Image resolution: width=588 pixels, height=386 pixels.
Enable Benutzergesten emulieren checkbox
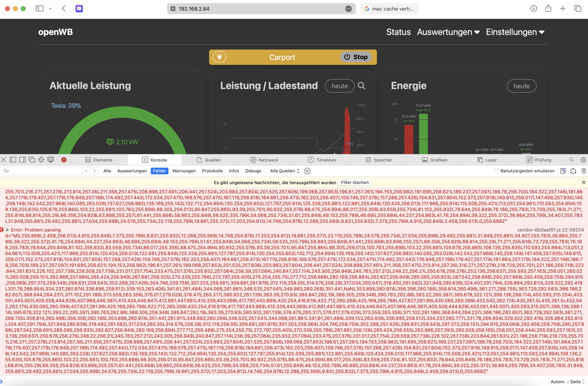(496, 171)
